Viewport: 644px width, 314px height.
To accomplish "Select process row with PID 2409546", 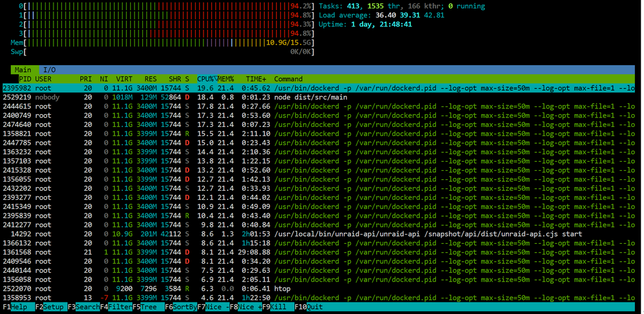I will pos(319,261).
